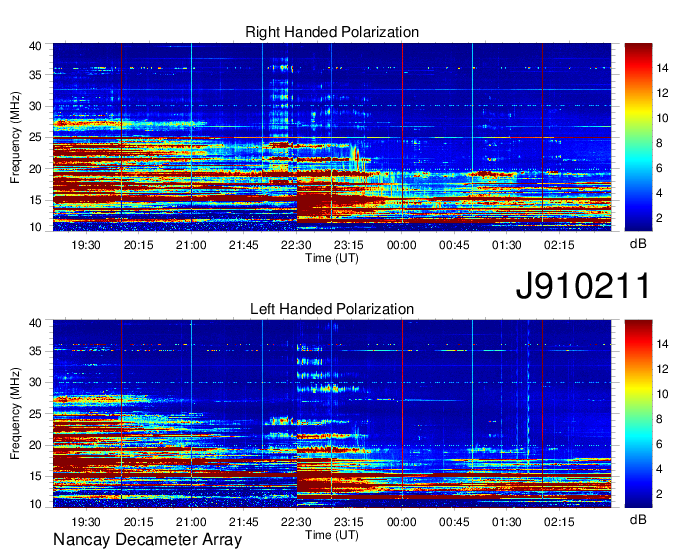Click the "Nancay Decameter Array" caption
Viewport: 680px width, 552px height.
(147, 540)
